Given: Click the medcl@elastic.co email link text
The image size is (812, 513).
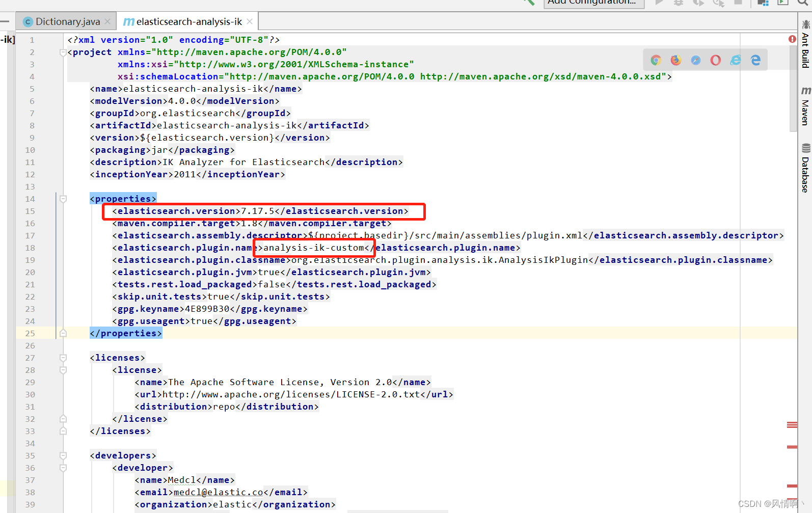Looking at the screenshot, I should pos(219,492).
